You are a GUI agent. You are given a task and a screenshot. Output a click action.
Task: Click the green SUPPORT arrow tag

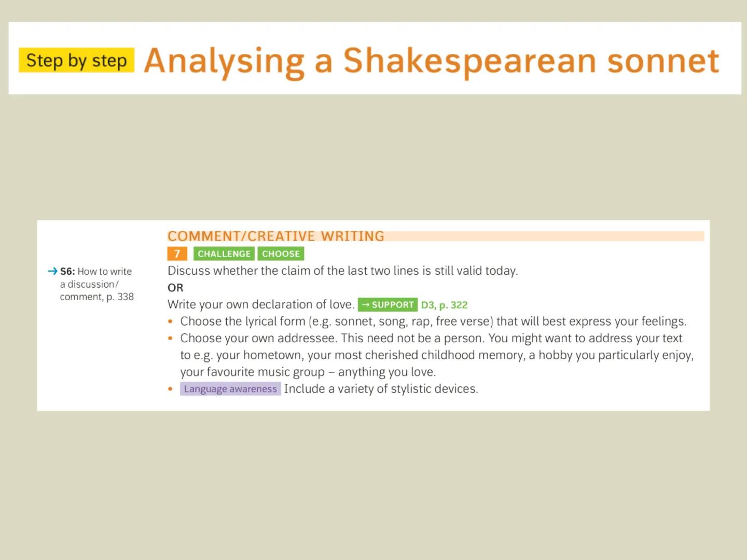(x=388, y=305)
